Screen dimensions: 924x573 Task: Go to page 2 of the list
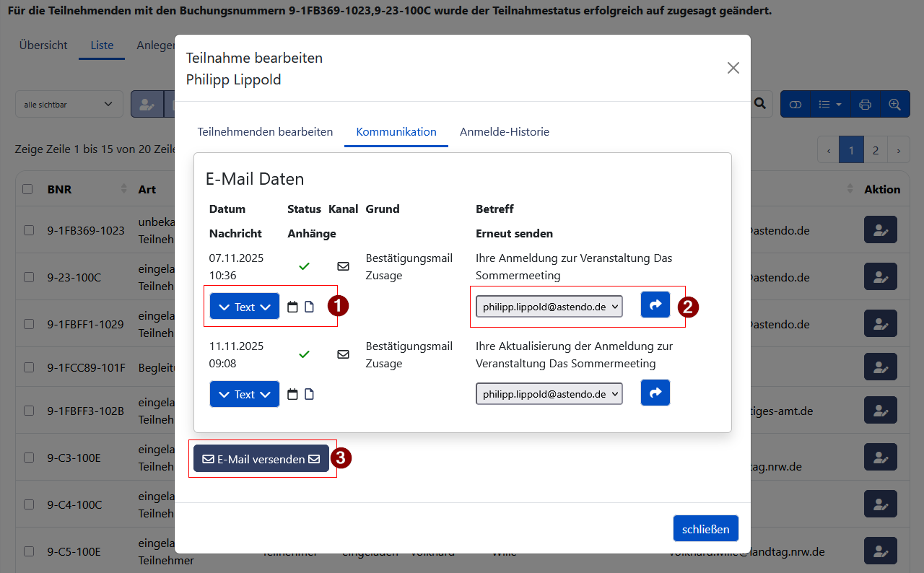pyautogui.click(x=875, y=149)
